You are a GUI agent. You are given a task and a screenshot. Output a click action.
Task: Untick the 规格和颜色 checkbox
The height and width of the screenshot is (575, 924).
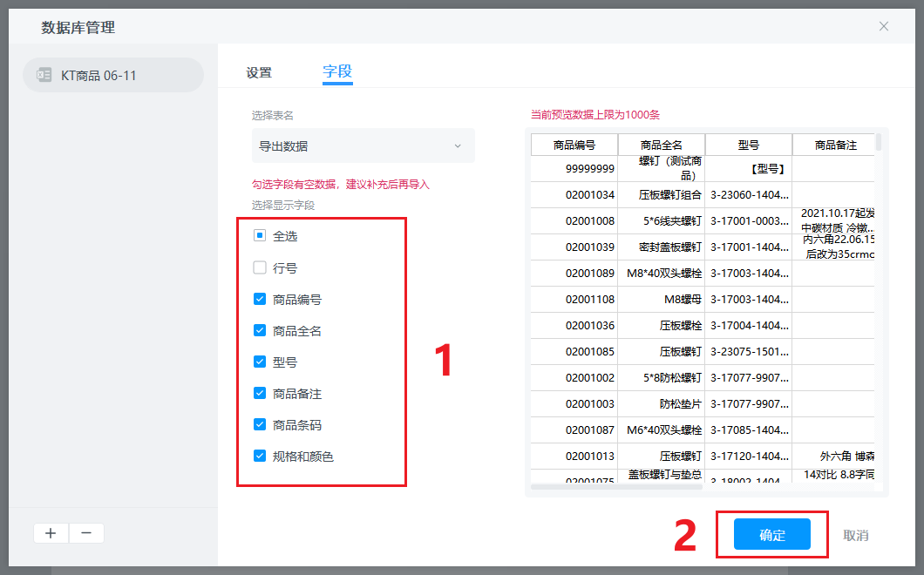tap(260, 456)
